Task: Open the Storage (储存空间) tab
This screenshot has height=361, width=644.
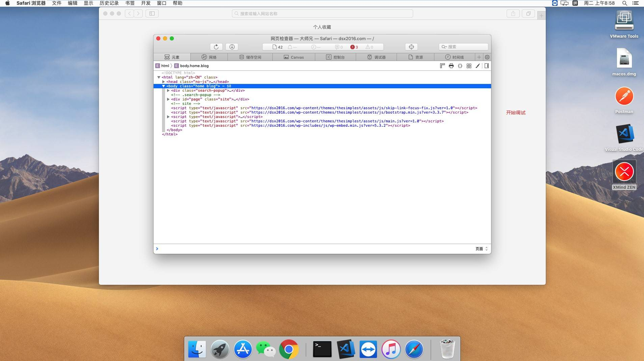Action: coord(250,57)
